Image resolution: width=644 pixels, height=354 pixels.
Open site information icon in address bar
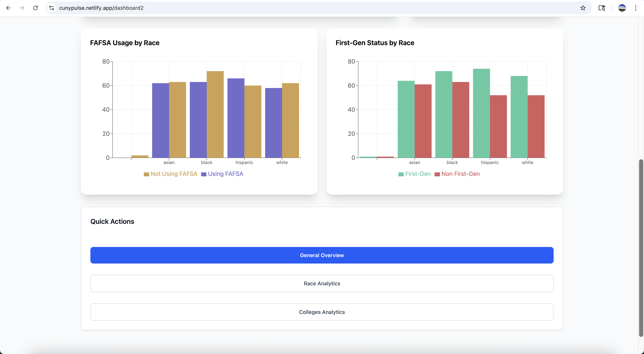click(52, 8)
